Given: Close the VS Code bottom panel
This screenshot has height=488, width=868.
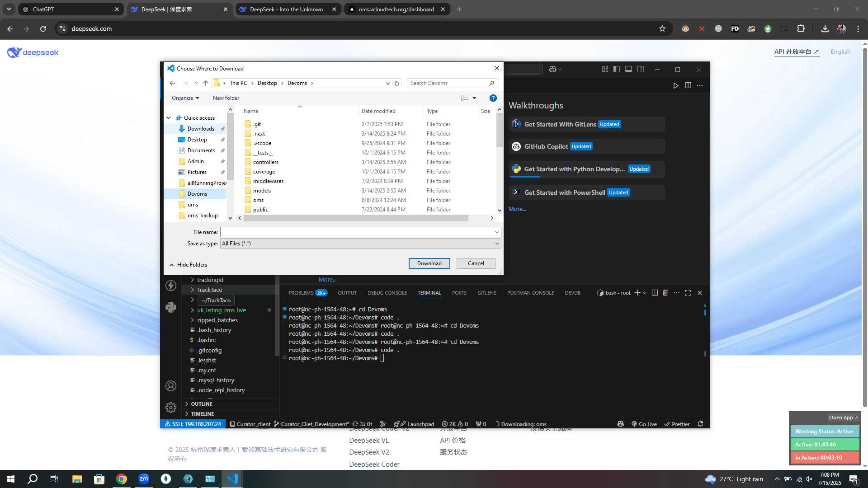Looking at the screenshot, I should click(x=700, y=293).
